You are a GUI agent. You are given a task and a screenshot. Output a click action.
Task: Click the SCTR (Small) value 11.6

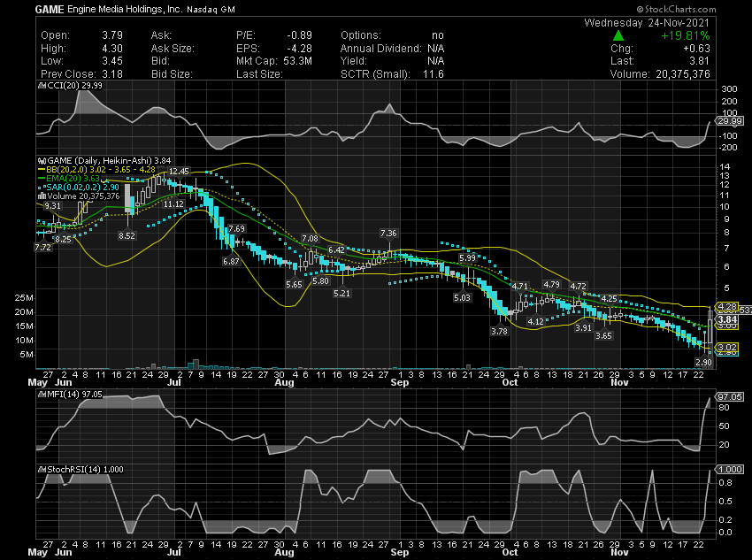[x=434, y=73]
